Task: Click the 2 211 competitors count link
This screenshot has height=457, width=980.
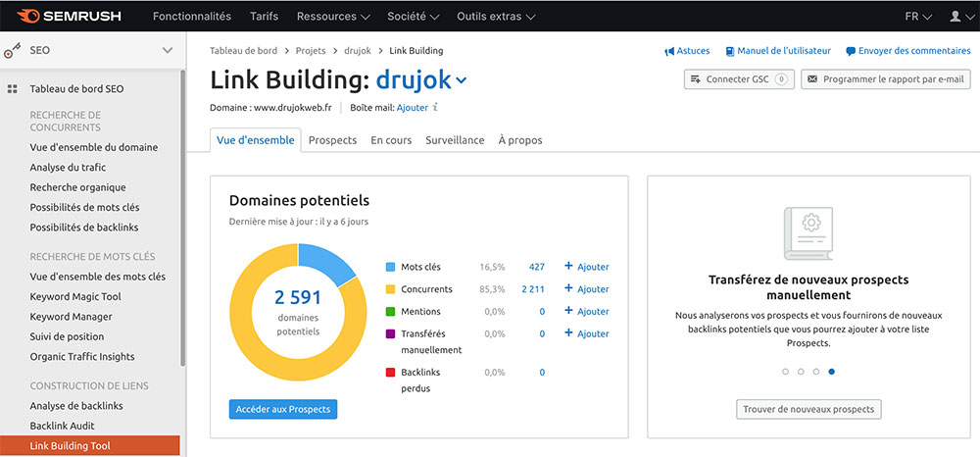Action: [533, 289]
